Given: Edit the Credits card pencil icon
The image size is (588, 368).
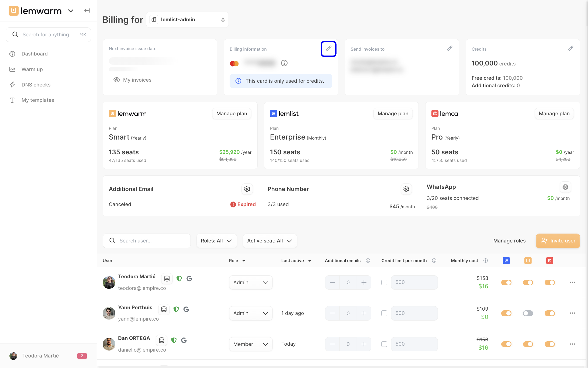Looking at the screenshot, I should coord(570,49).
